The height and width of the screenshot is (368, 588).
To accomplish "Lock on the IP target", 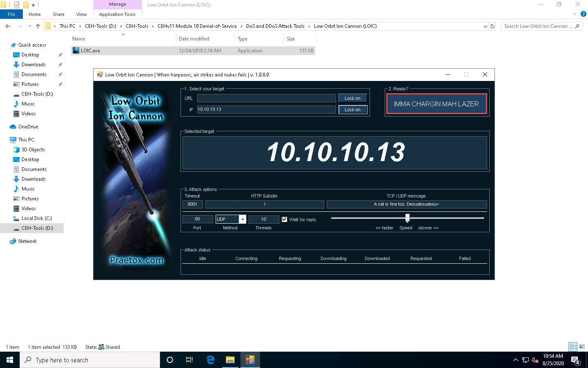I will pyautogui.click(x=352, y=110).
